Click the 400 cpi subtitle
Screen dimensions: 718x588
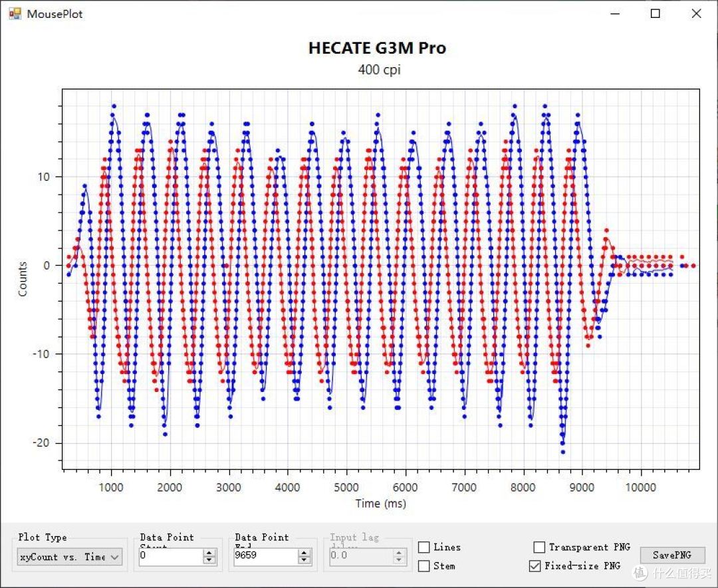[379, 70]
